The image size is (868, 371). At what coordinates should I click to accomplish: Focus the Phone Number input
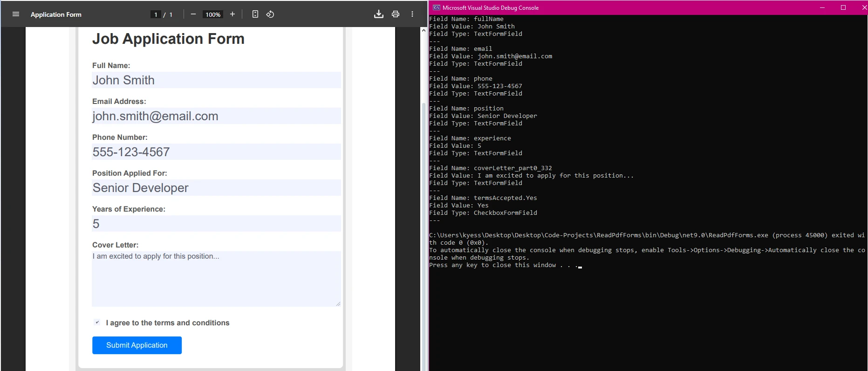tap(216, 152)
